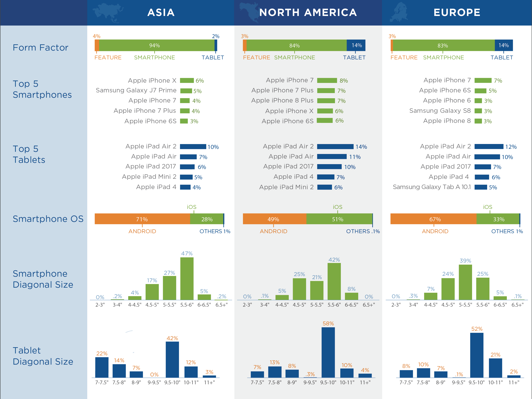Click the Form Factor row label
This screenshot has width=532, height=399.
[40, 48]
